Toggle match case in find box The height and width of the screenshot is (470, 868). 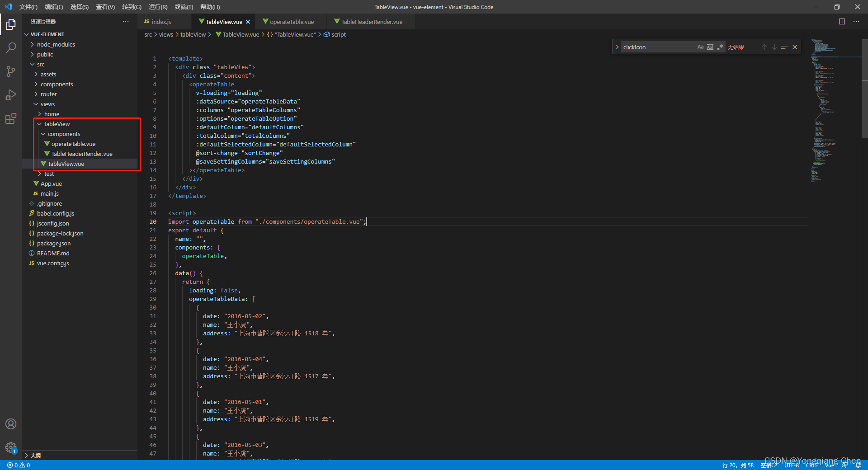[x=700, y=47]
